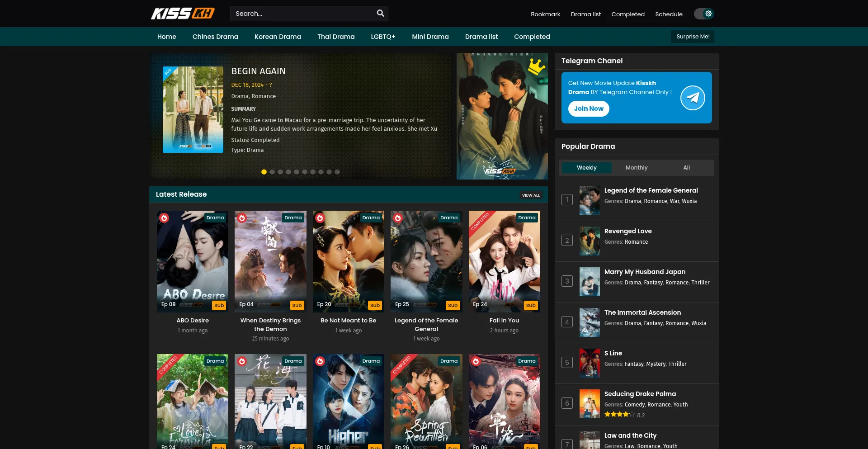The image size is (868, 449).
Task: Click the hot flame icon on ABO Desire
Action: 164,218
